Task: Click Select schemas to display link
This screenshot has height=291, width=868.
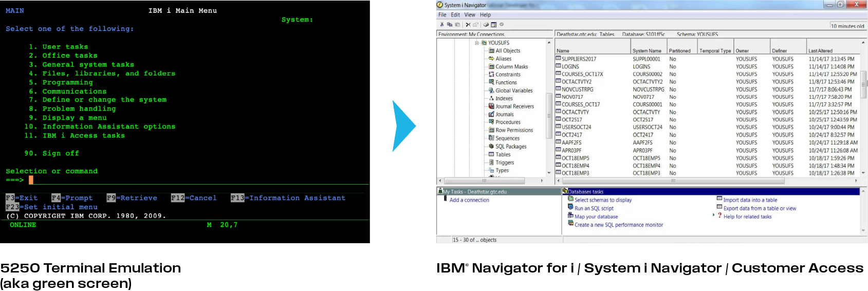Action: [x=603, y=200]
